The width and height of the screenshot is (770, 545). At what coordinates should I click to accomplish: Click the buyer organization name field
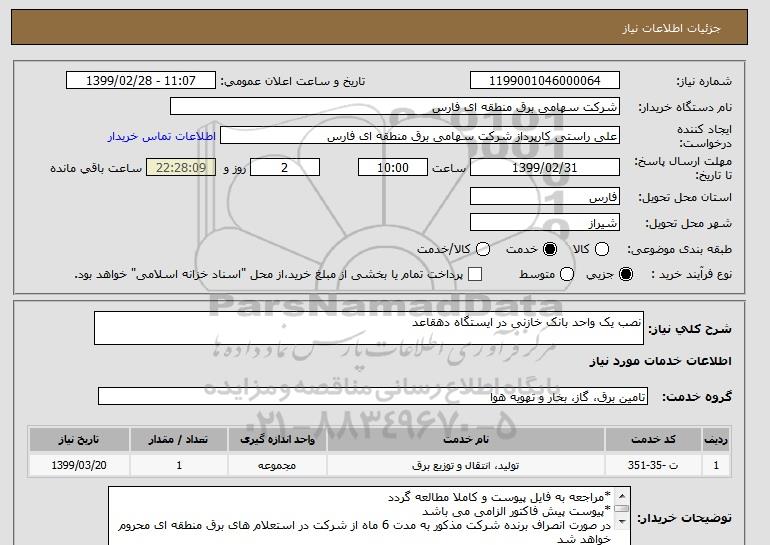coord(395,107)
